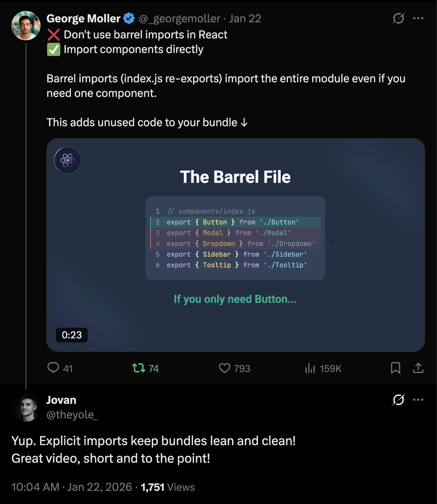Open the view analytics bar chart icon
Image resolution: width=437 pixels, height=504 pixels.
pos(310,368)
